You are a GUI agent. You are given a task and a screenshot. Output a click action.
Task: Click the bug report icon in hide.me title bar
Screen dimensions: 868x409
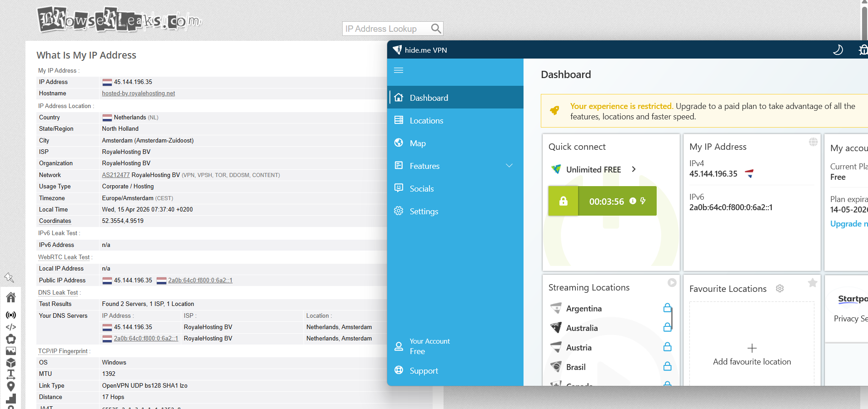(x=863, y=50)
